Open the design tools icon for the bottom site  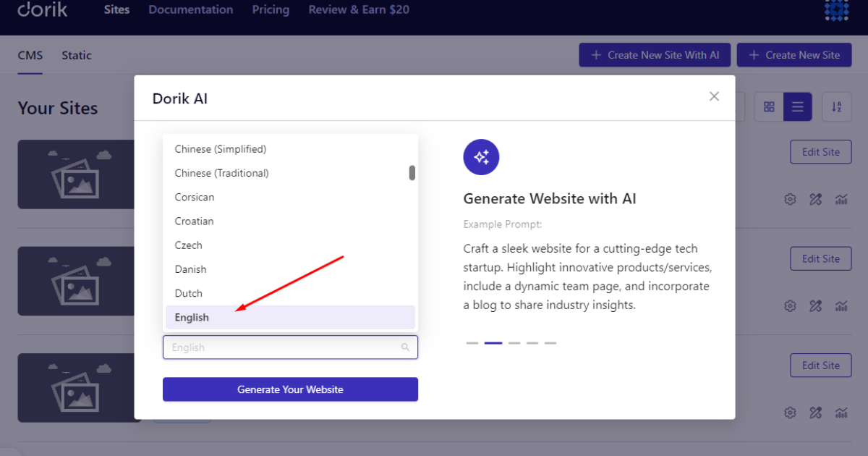(816, 413)
